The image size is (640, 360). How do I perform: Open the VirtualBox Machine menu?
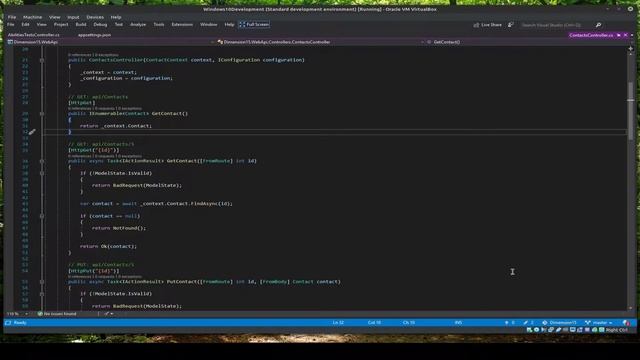pos(32,17)
